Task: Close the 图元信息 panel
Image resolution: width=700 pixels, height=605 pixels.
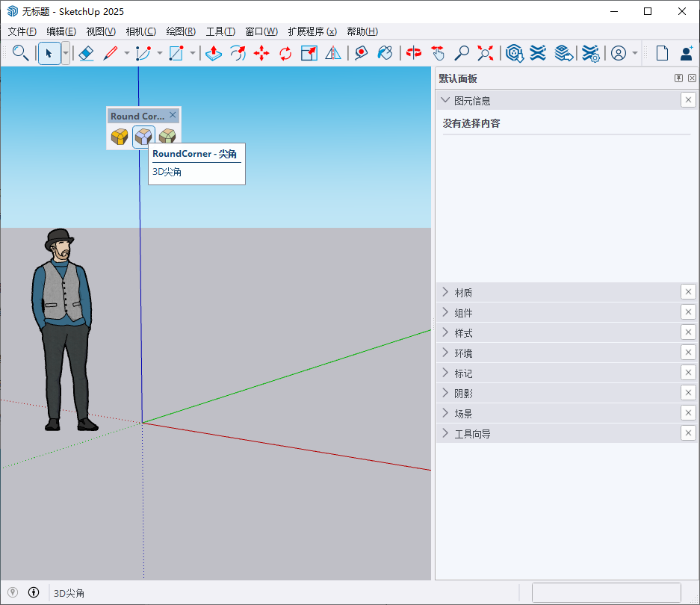Action: click(x=687, y=99)
